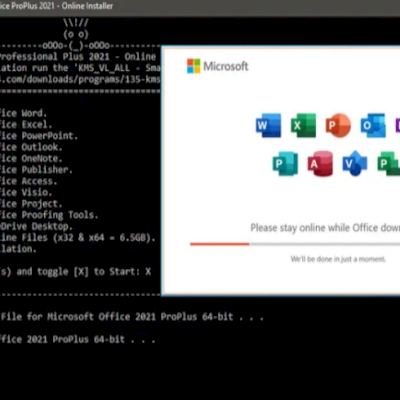The width and height of the screenshot is (400, 400).
Task: Click the 'fice Project.' console line
Action: pos(31,204)
